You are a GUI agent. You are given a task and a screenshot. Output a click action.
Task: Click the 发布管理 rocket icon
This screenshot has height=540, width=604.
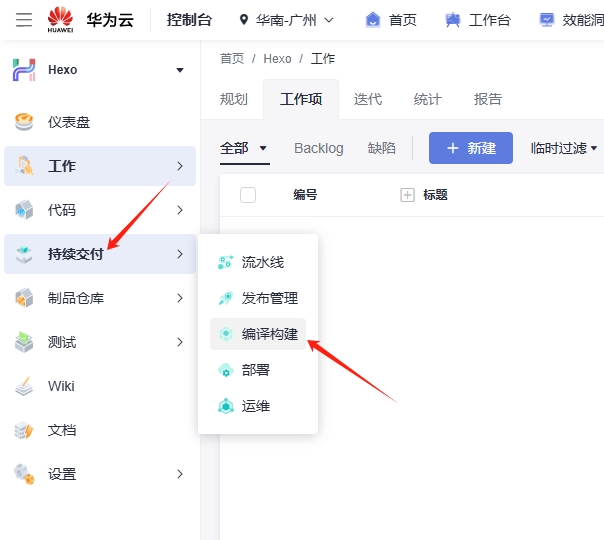pos(226,298)
